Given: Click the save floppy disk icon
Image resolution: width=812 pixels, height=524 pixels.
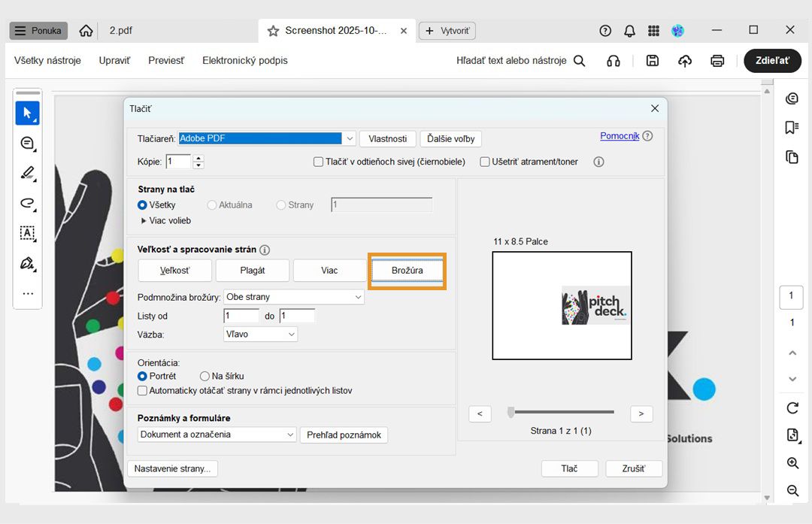Looking at the screenshot, I should [653, 61].
